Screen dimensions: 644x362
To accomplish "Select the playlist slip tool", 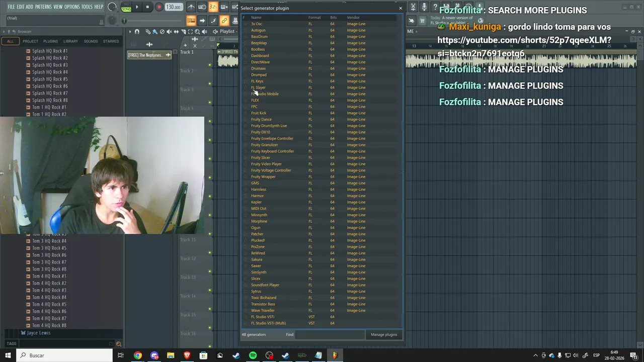I will (x=176, y=32).
